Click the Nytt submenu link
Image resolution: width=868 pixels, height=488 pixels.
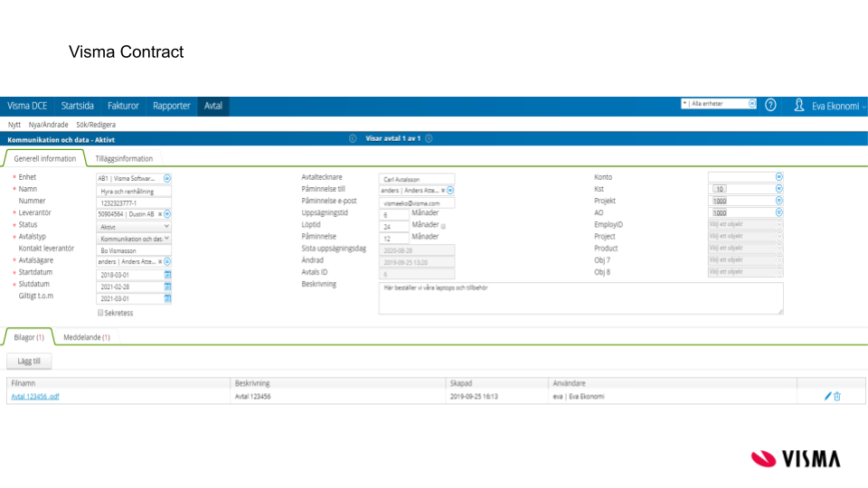[x=14, y=125]
